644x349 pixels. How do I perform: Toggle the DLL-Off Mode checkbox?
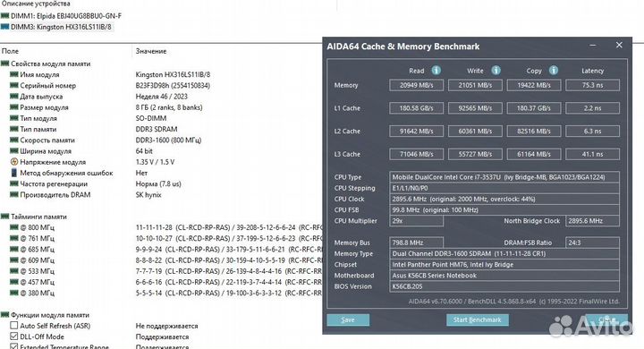click(14, 336)
